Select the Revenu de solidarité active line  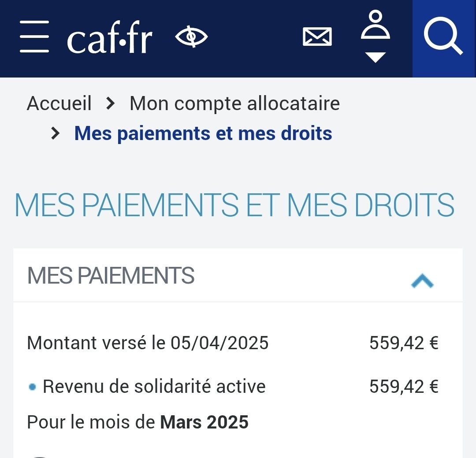pos(233,386)
